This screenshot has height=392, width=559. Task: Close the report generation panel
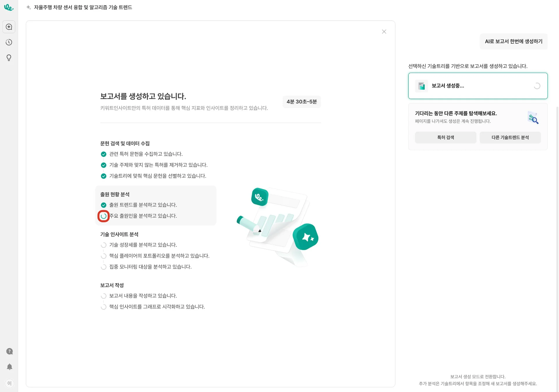click(x=384, y=32)
